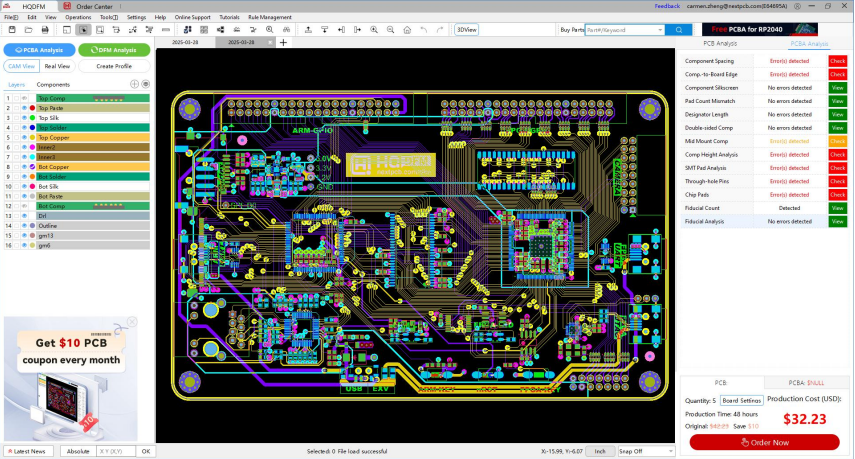Click the print icon in toolbar
Viewport: 855px width, 459px height.
click(46, 30)
